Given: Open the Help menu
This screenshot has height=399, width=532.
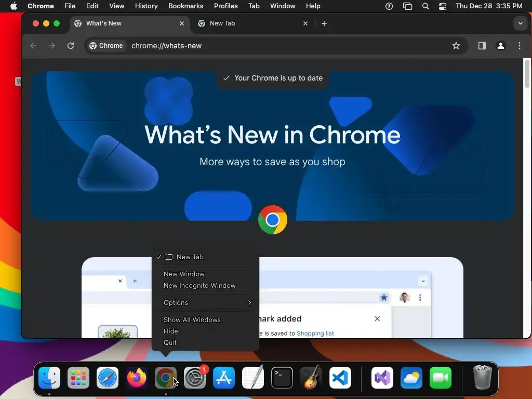Looking at the screenshot, I should point(313,6).
